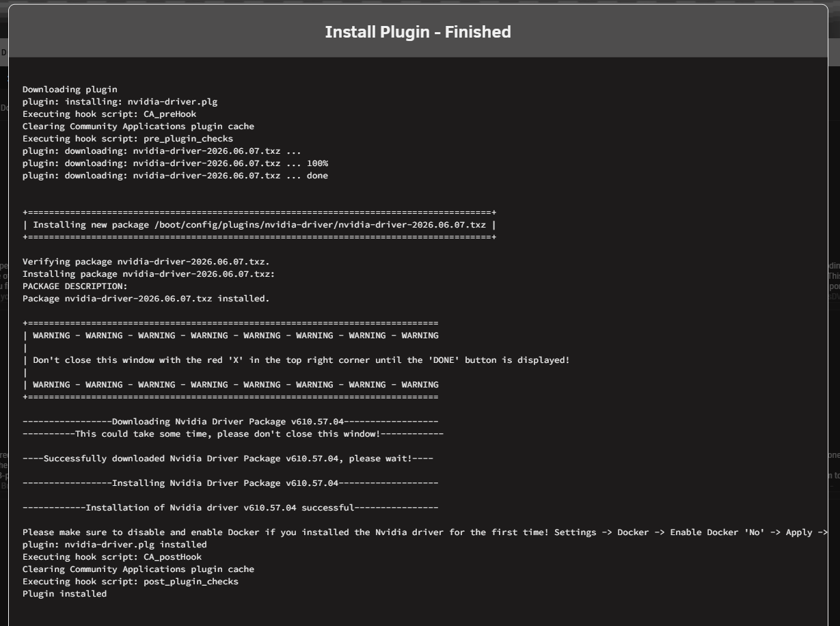
Task: Select 'Installing package nvidia-driver-2026.06.07.txz:' line
Action: click(x=149, y=274)
